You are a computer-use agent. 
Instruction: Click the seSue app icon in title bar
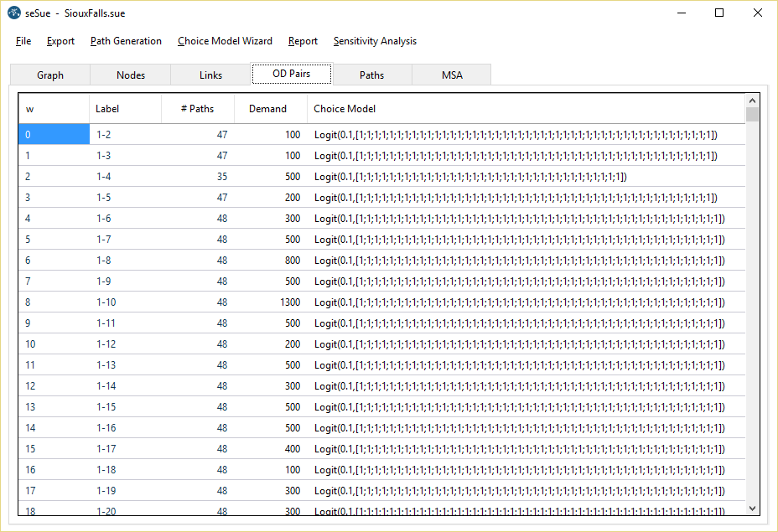14,13
